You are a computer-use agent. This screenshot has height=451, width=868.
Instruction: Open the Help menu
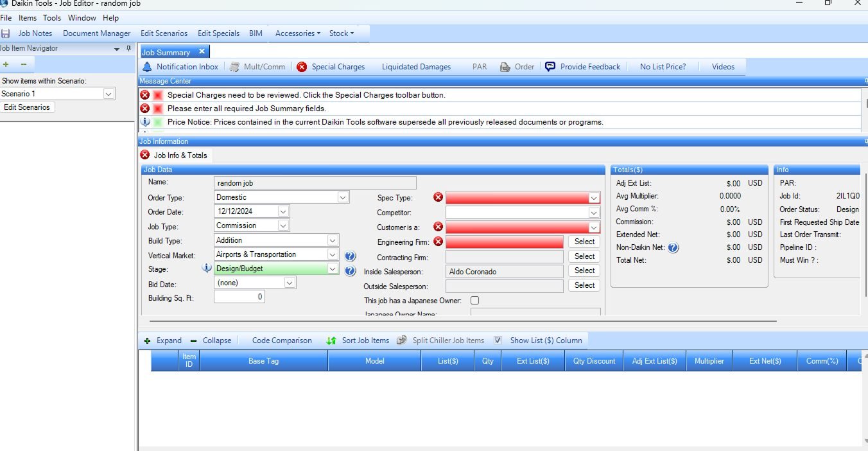click(110, 18)
